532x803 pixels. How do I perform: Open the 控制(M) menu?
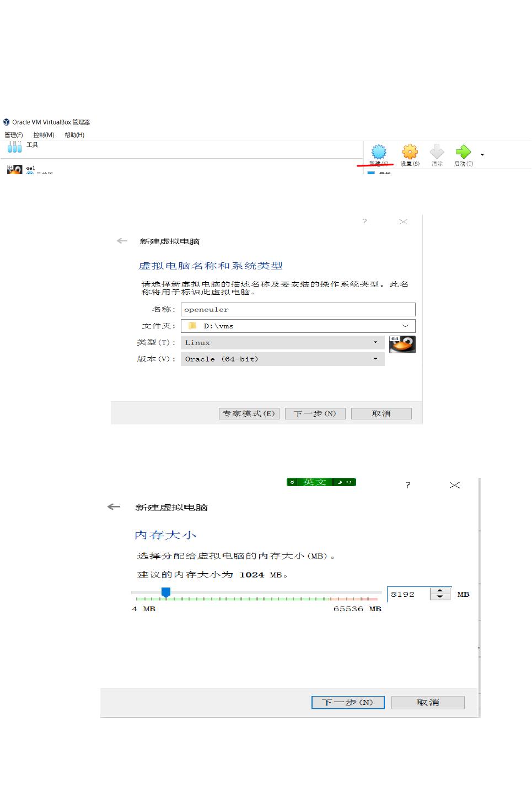[44, 135]
